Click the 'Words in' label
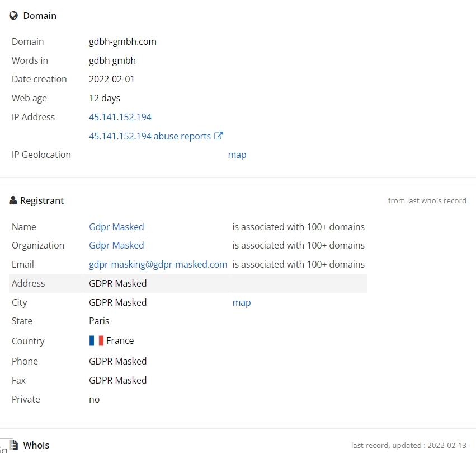476x453 pixels. [30, 60]
